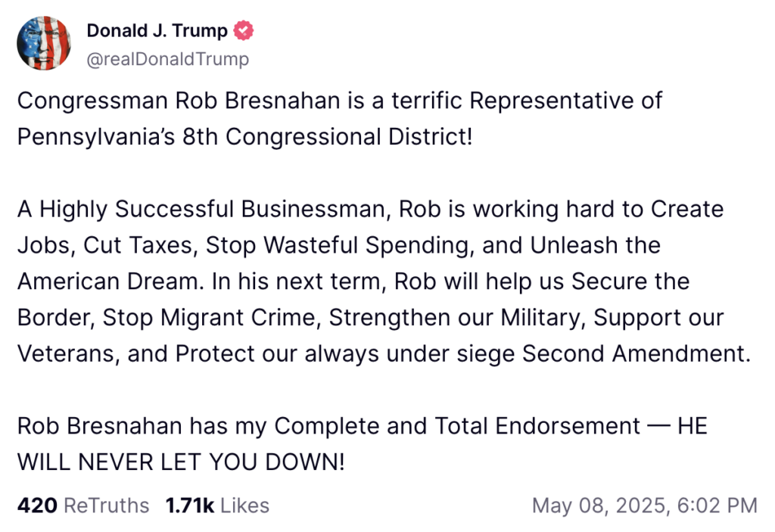Click the verified badge beside Donald J. Trump

243,31
